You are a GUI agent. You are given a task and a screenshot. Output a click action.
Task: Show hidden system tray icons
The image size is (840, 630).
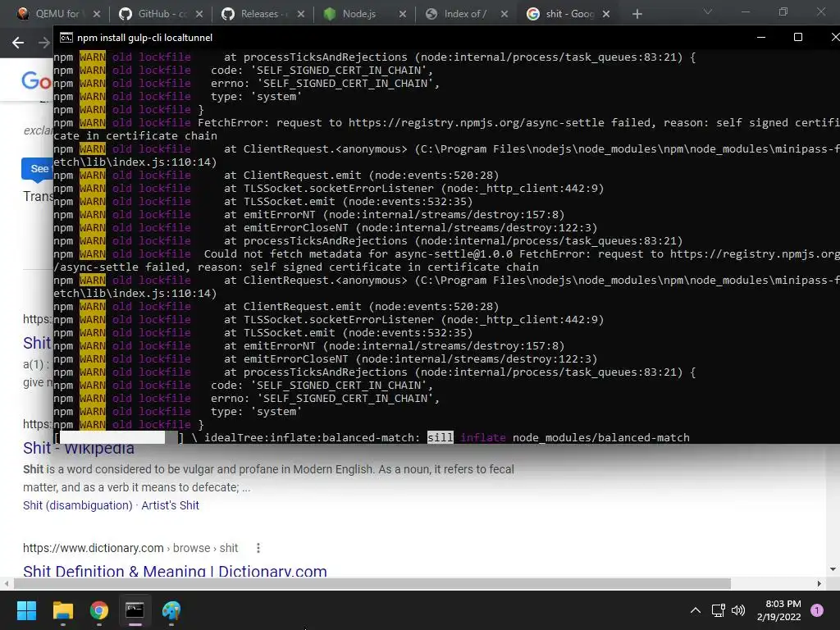click(x=696, y=610)
